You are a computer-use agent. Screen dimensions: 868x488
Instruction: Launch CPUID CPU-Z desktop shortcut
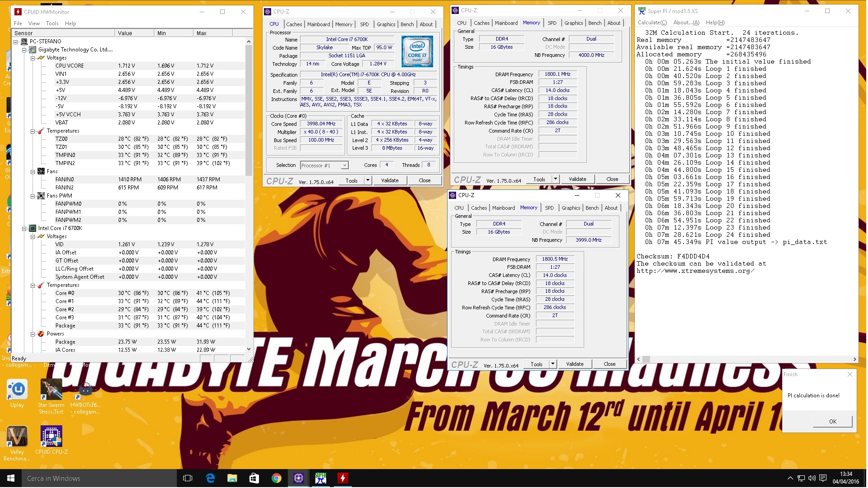coord(51,440)
